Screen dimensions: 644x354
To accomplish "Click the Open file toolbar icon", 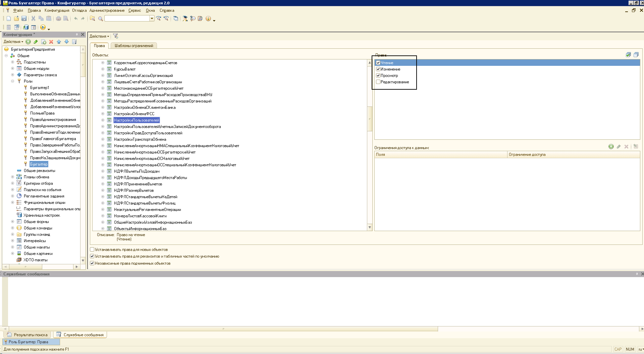I will [x=16, y=19].
